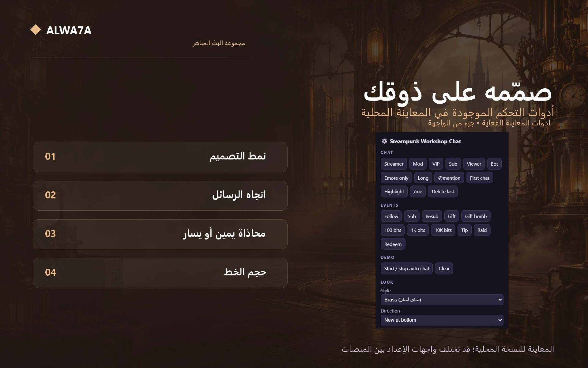Click the First chat button
The width and height of the screenshot is (588, 368).
coord(480,178)
